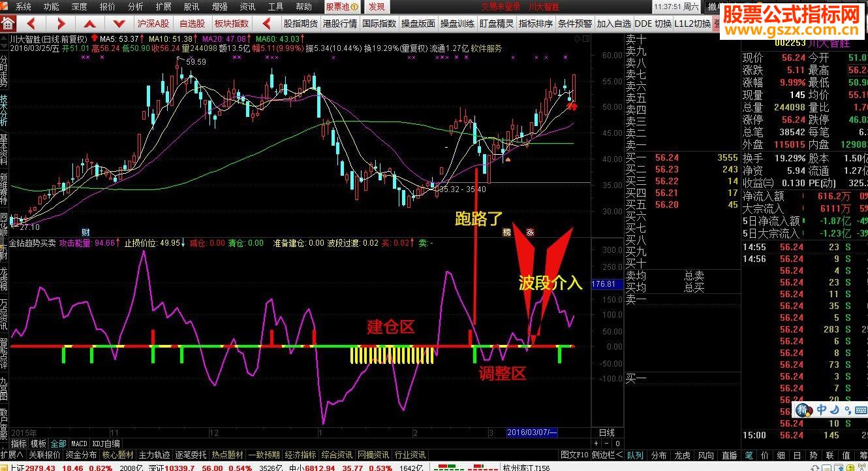Click 条件预警 alert settings

point(575,24)
